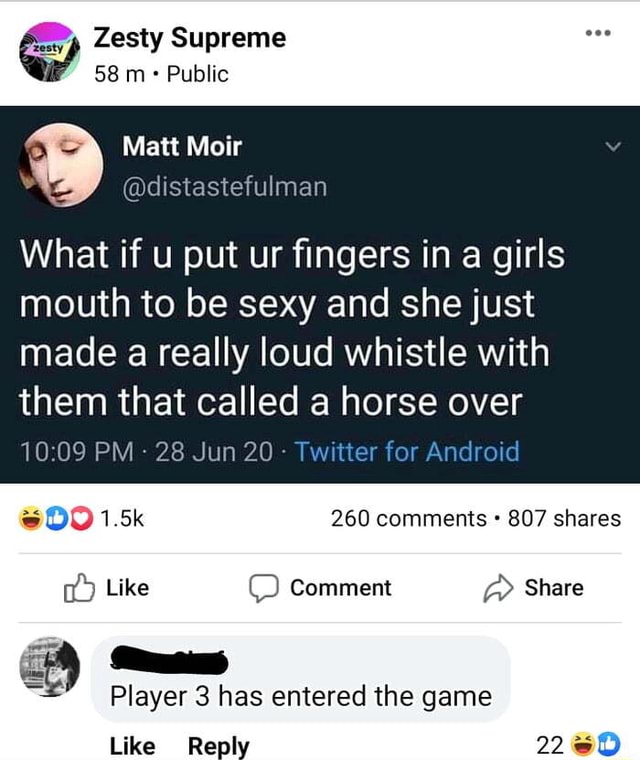Click the commenter's profile picture

coord(51,665)
